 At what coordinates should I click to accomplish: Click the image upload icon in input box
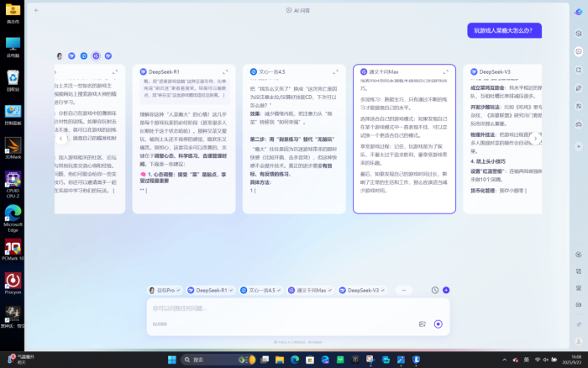pyautogui.click(x=423, y=323)
